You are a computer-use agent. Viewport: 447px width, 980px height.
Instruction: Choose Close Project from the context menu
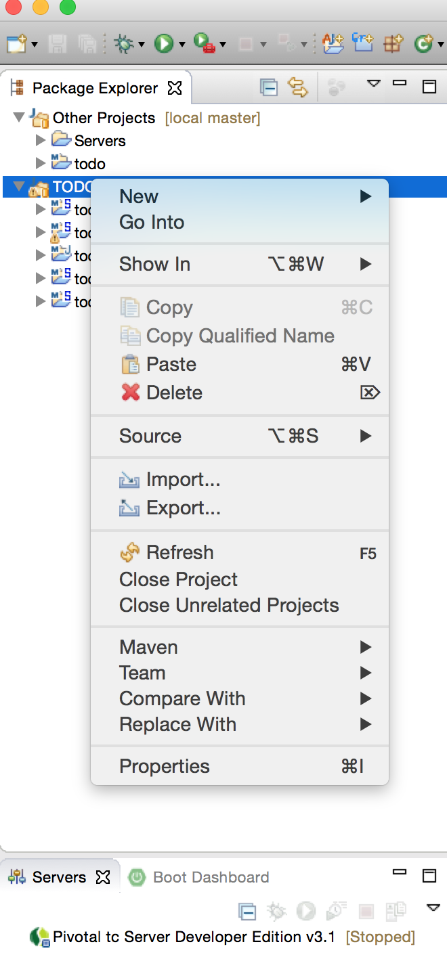[x=178, y=579]
